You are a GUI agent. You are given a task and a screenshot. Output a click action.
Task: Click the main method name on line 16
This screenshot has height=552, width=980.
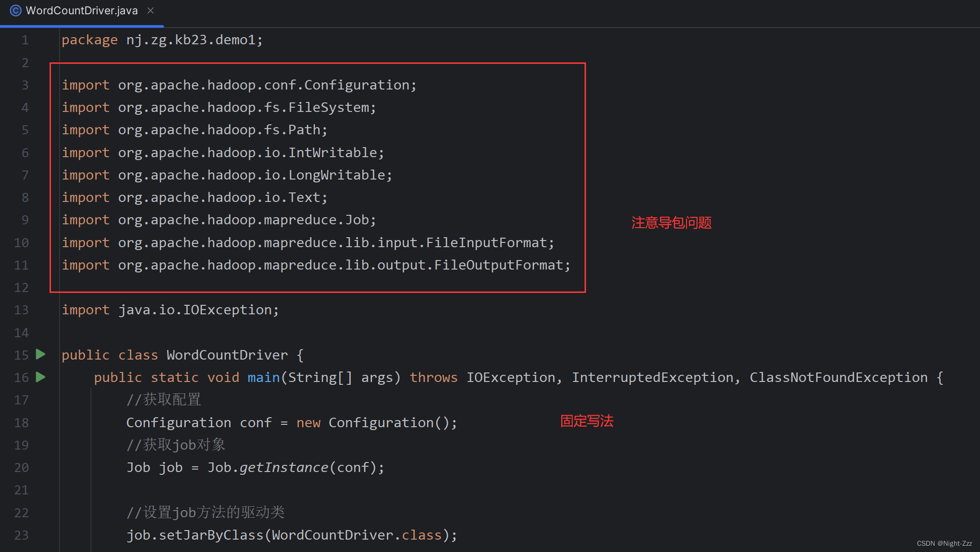pyautogui.click(x=263, y=377)
